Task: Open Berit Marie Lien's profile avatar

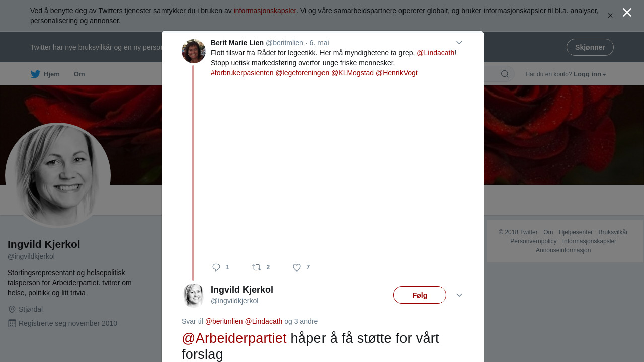Action: 194,51
